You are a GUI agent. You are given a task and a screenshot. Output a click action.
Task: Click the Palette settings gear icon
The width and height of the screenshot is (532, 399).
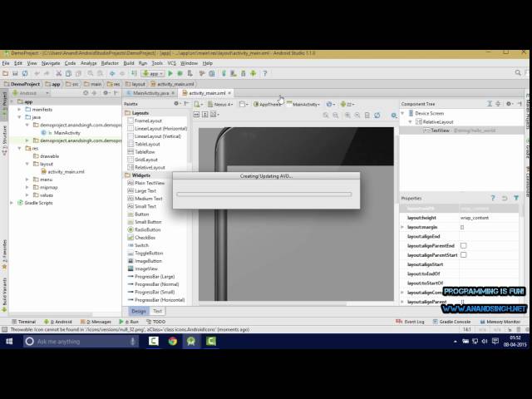point(176,103)
